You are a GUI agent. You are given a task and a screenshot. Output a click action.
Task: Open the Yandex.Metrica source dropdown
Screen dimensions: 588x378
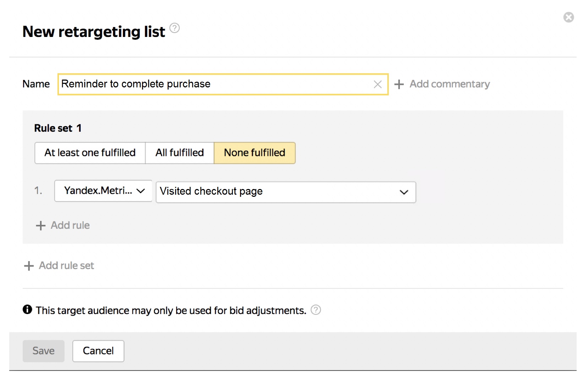[103, 191]
